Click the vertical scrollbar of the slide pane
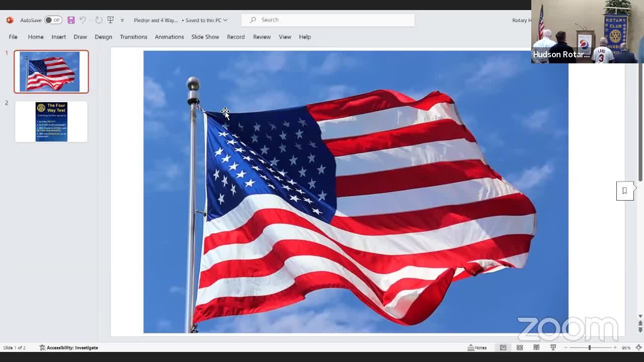This screenshot has width=644, height=362. (x=640, y=122)
